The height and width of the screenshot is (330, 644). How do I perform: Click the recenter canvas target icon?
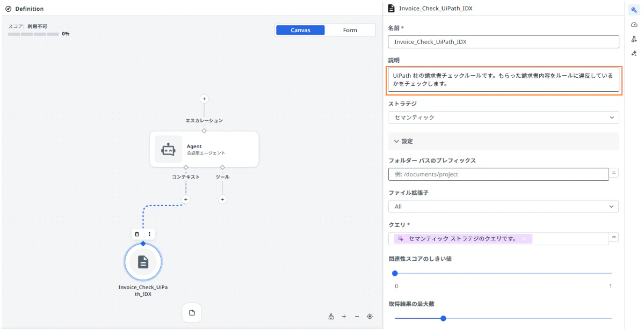point(370,317)
